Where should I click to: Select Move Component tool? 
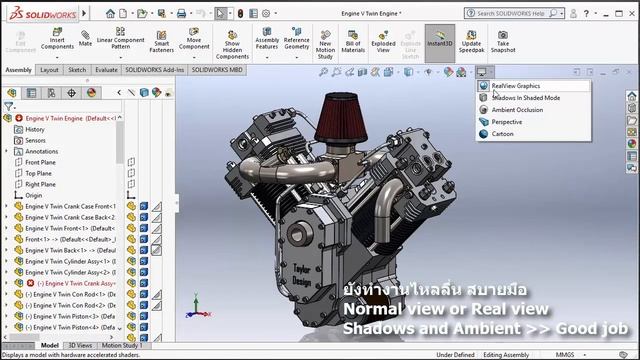coord(194,38)
